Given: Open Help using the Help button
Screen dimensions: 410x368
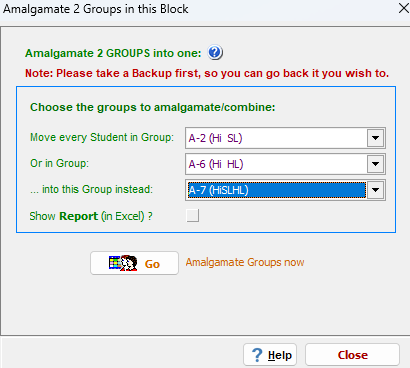Looking at the screenshot, I should [x=270, y=355].
